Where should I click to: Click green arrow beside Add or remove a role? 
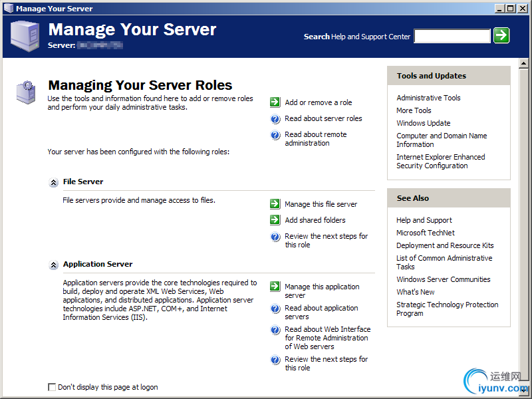click(275, 102)
